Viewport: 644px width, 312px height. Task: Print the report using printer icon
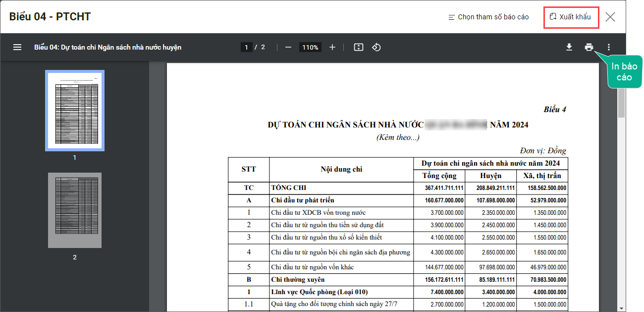(x=589, y=47)
